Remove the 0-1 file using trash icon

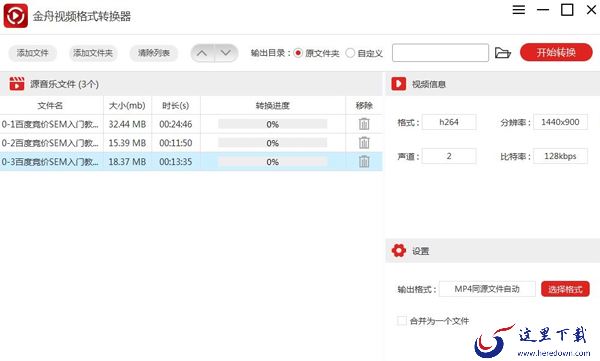364,124
